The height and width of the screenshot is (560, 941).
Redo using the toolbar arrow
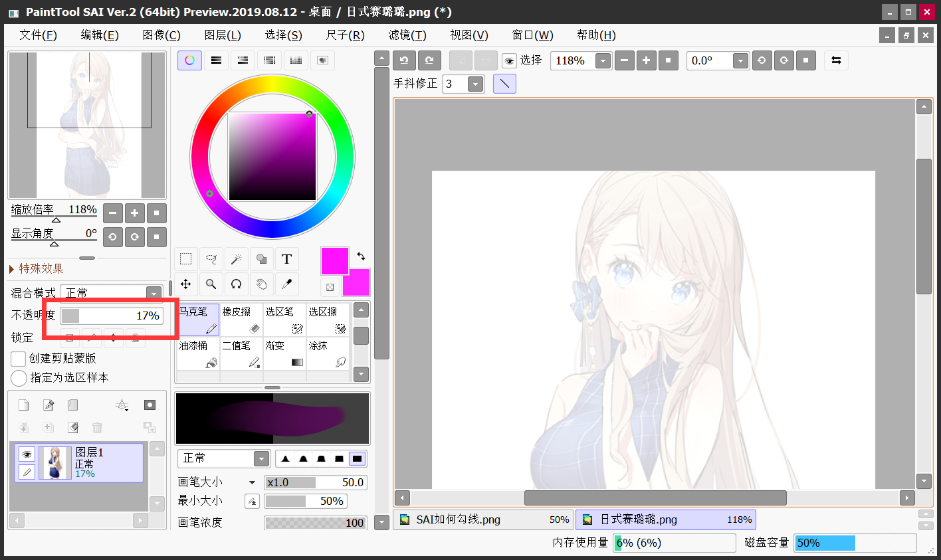429,60
